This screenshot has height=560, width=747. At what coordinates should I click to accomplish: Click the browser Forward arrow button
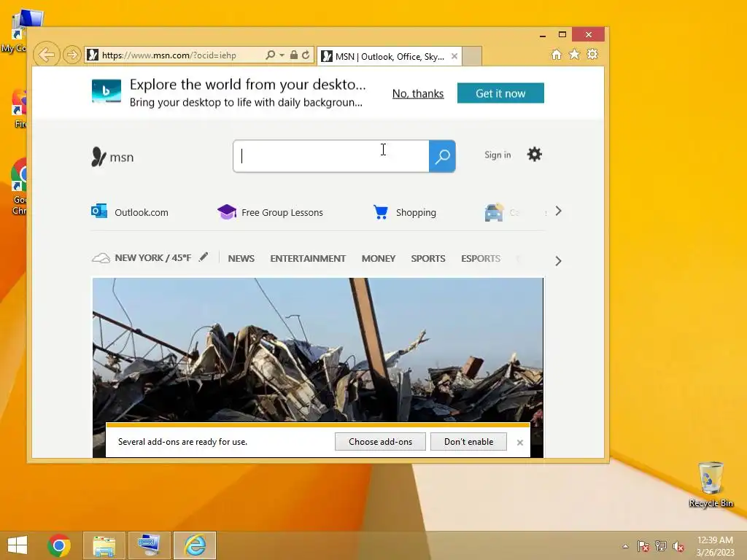[72, 55]
